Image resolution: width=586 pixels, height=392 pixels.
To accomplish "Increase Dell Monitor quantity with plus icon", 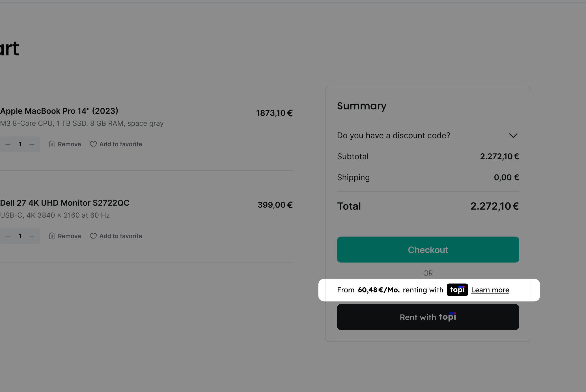I will pos(32,236).
